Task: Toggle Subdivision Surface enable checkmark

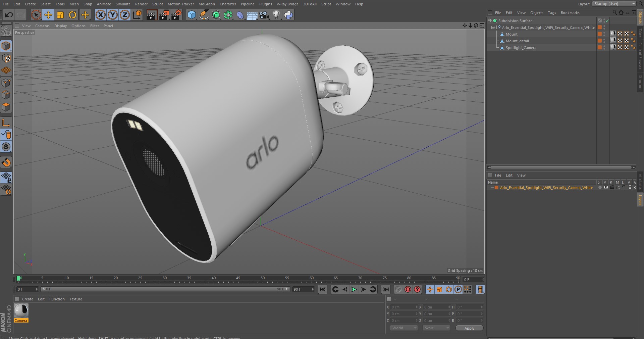Action: (x=607, y=21)
